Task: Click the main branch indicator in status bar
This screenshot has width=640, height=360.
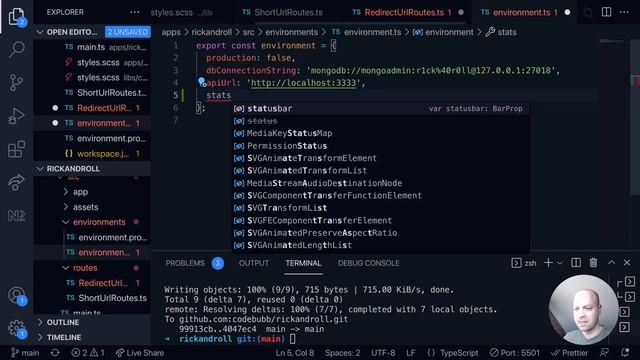Action: tap(25, 353)
